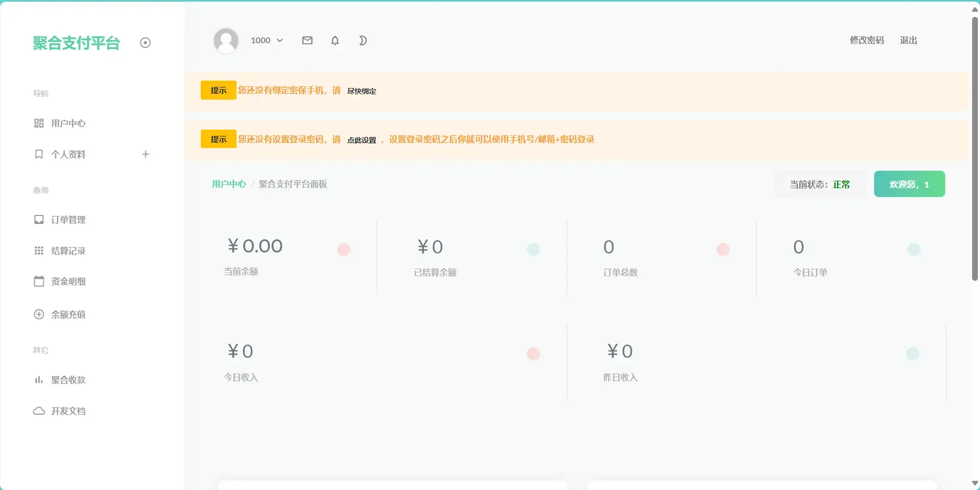Expand the 1000 account dropdown

coord(266,40)
